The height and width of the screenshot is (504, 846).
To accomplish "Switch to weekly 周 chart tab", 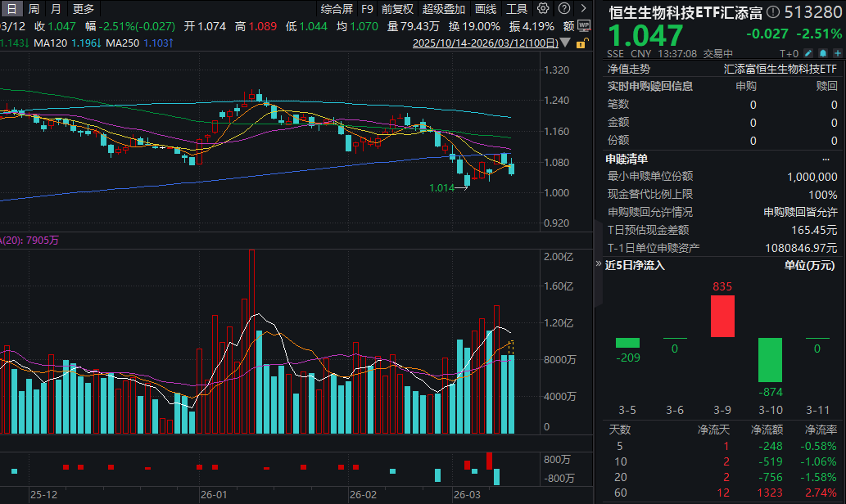I will pyautogui.click(x=34, y=10).
